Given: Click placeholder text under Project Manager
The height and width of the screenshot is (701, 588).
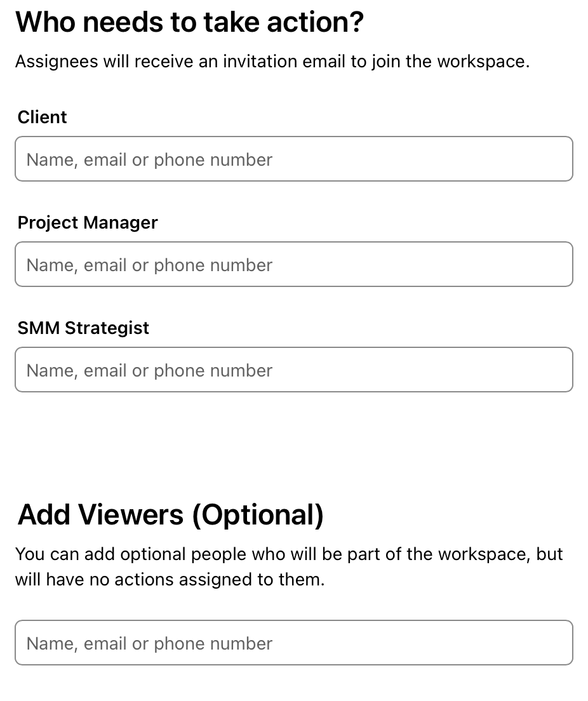Looking at the screenshot, I should click(x=149, y=265).
